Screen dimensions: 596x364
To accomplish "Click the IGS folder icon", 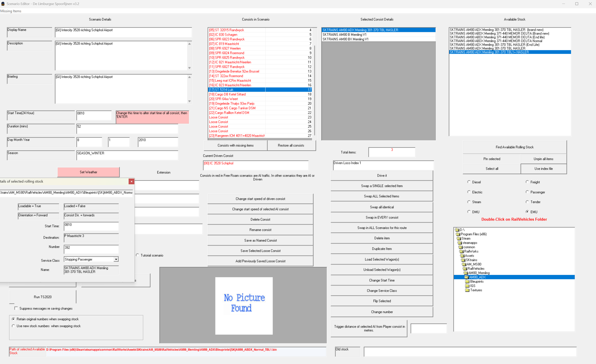I will click(x=467, y=286).
